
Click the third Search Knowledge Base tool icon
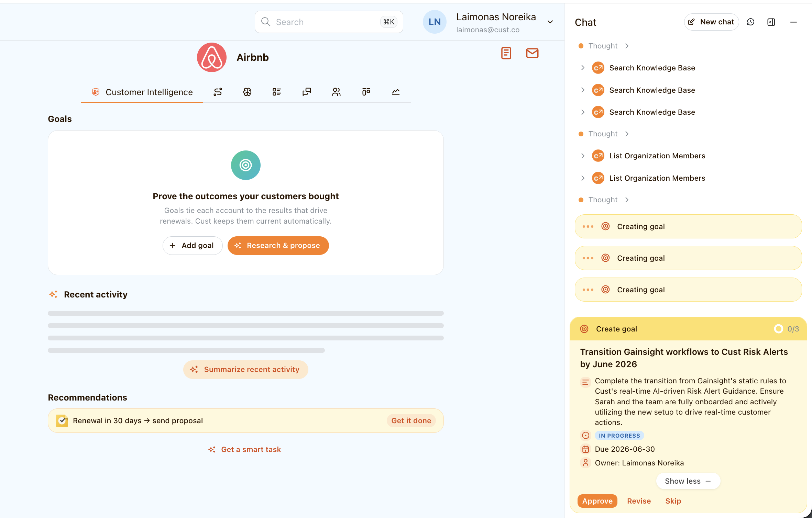598,112
